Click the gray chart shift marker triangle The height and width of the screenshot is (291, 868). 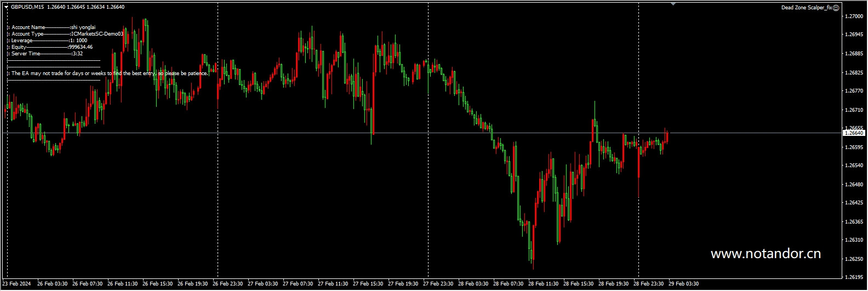coord(673,4)
